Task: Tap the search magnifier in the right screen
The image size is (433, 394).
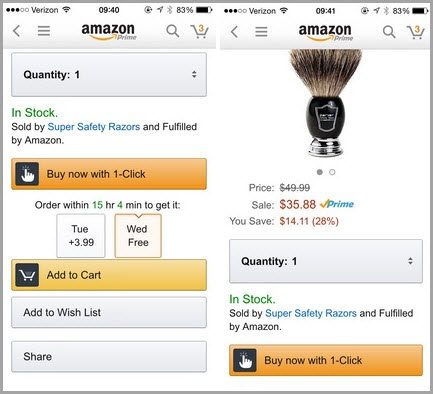Action: click(389, 32)
